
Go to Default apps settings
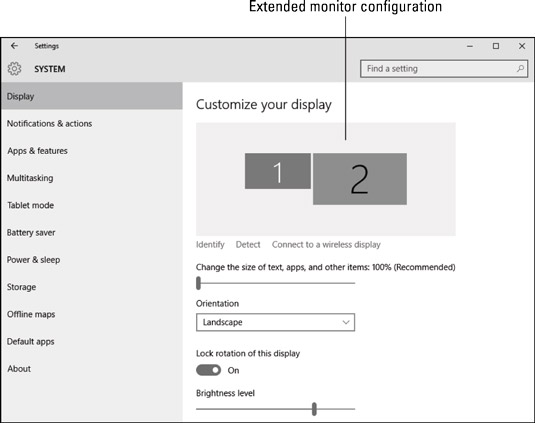coord(91,342)
